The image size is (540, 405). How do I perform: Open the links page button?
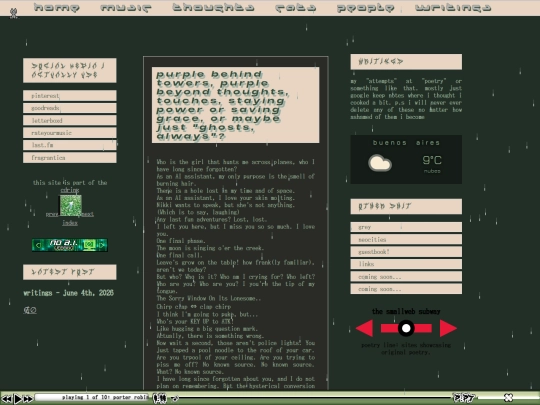pos(406,264)
